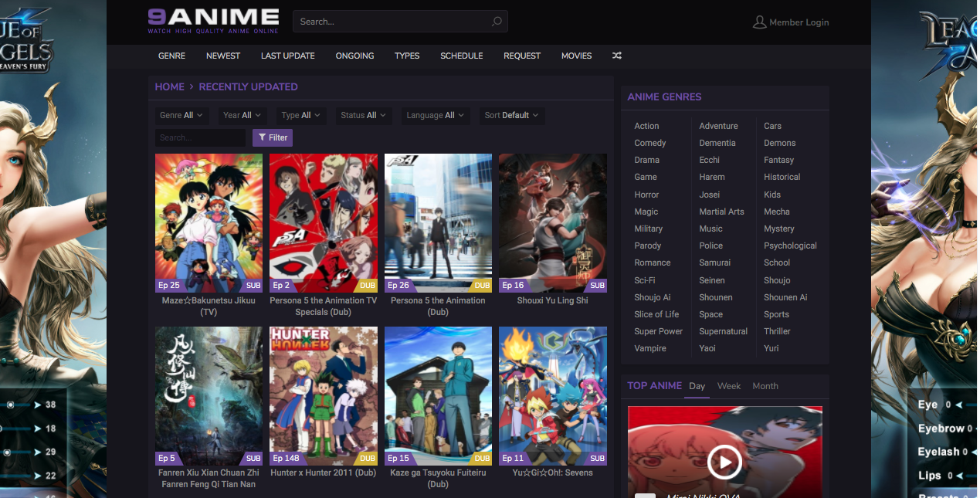980x498 pixels.
Task: Select the Vampire genre
Action: tap(650, 348)
